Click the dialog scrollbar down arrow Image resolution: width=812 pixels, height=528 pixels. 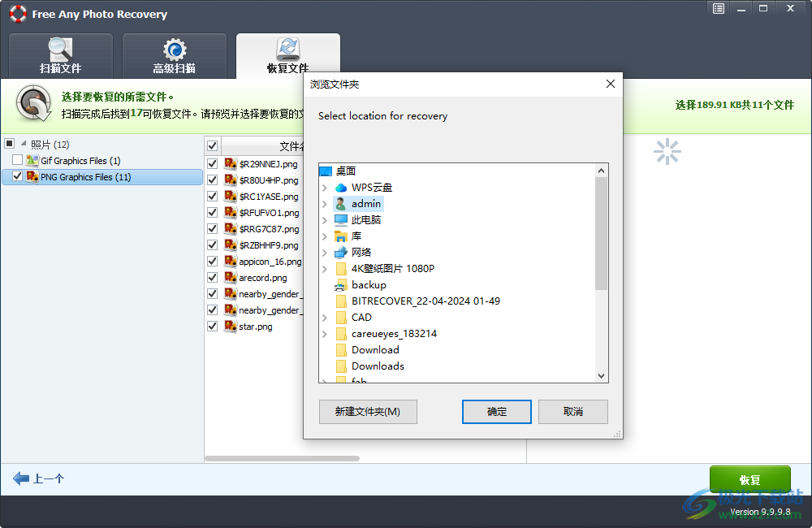pos(601,376)
